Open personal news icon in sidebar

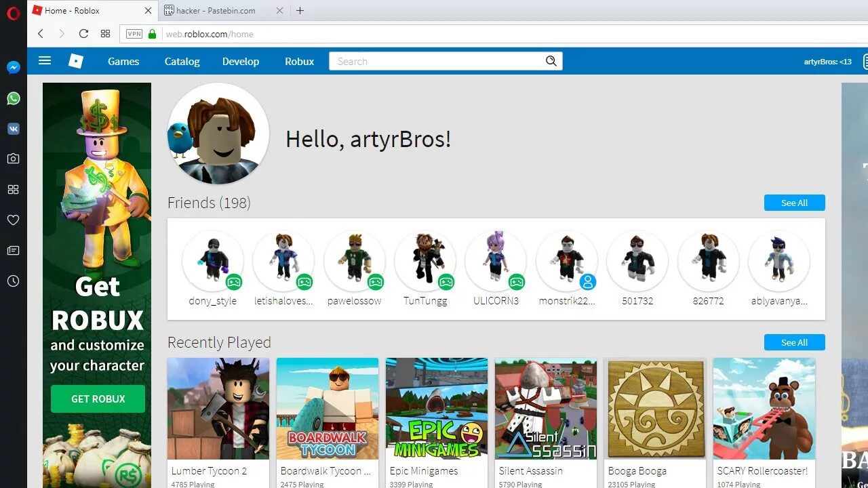tap(13, 250)
